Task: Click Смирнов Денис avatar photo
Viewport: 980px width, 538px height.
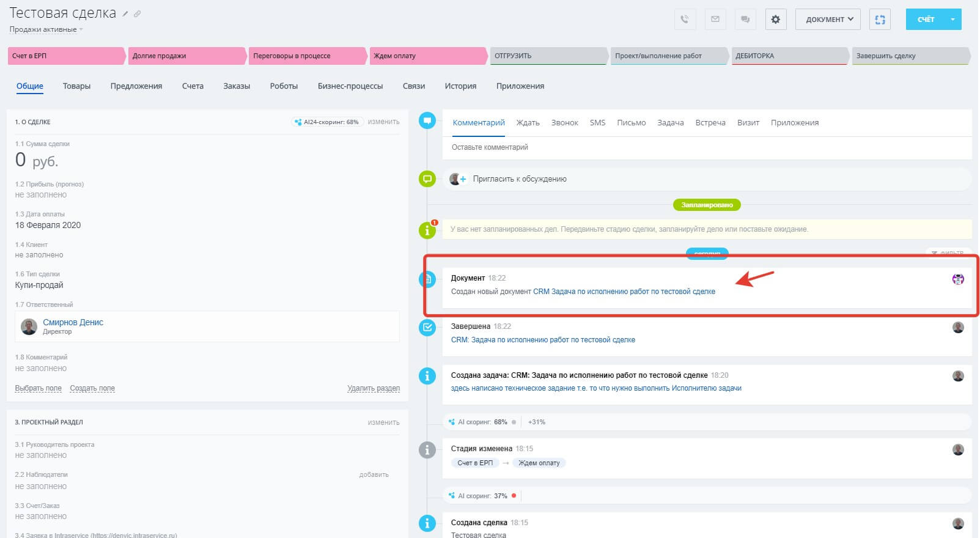Action: tap(29, 326)
